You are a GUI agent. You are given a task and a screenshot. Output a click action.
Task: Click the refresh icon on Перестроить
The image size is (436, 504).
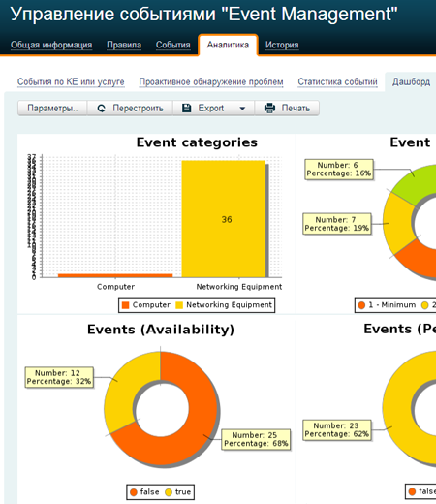[x=102, y=109]
